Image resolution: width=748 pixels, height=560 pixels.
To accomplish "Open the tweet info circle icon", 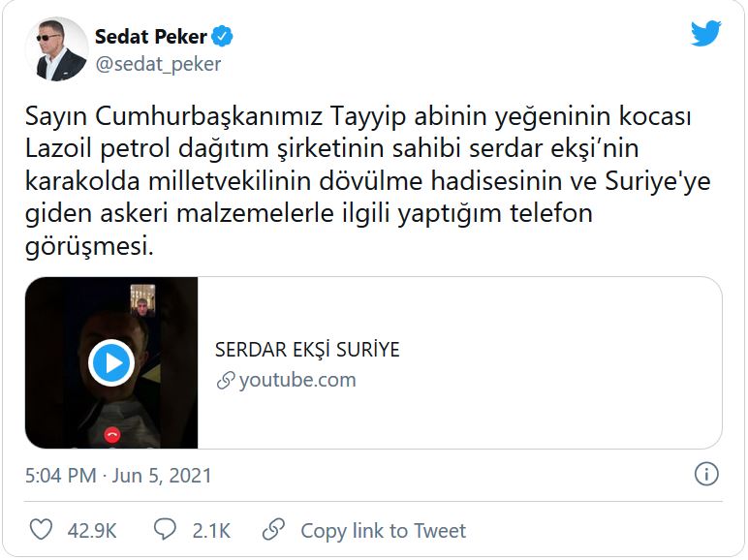I will 706,475.
